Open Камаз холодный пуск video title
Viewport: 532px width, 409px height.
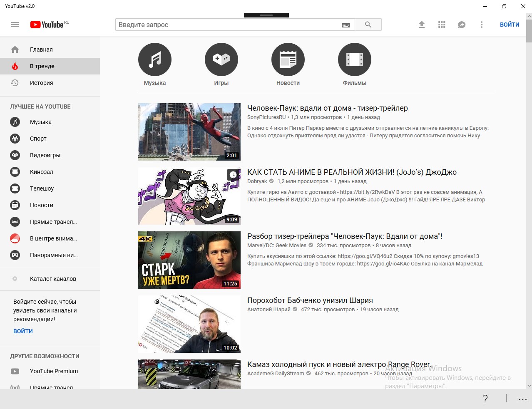340,364
